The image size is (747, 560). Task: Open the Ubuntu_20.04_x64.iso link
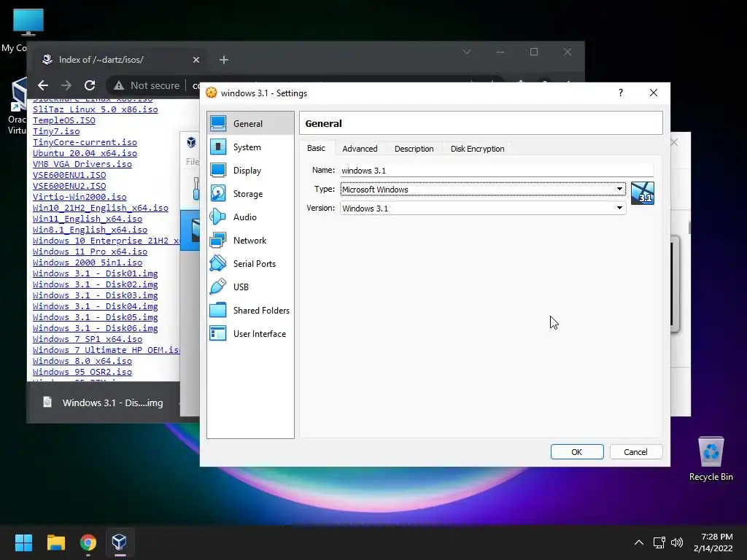(x=85, y=153)
